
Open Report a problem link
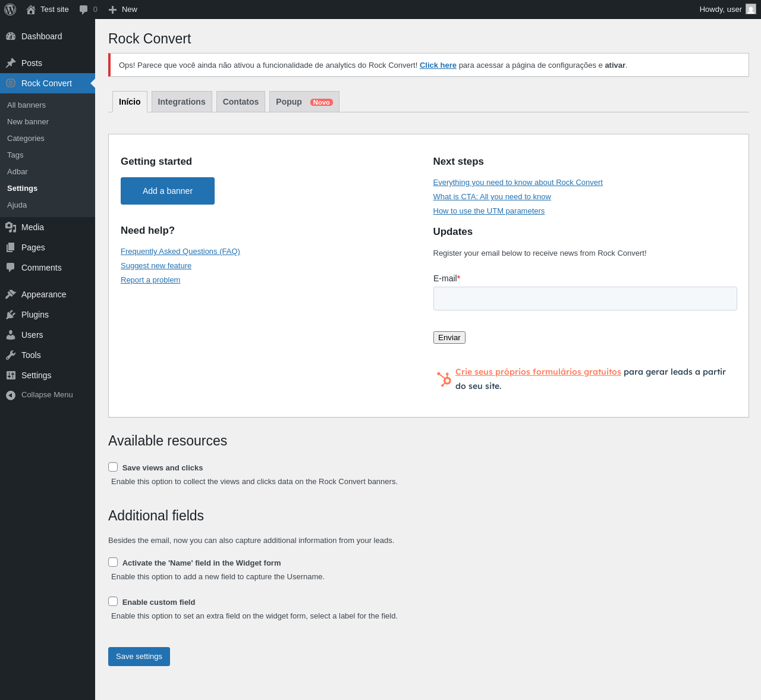[x=150, y=280]
